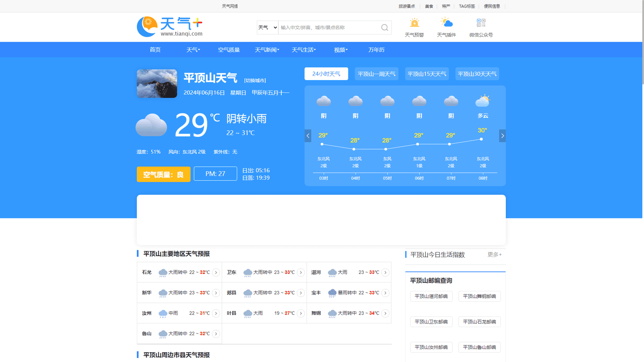This screenshot has height=362, width=644.
Task: Click the 平顶山卫东邮编 button
Action: (431, 322)
